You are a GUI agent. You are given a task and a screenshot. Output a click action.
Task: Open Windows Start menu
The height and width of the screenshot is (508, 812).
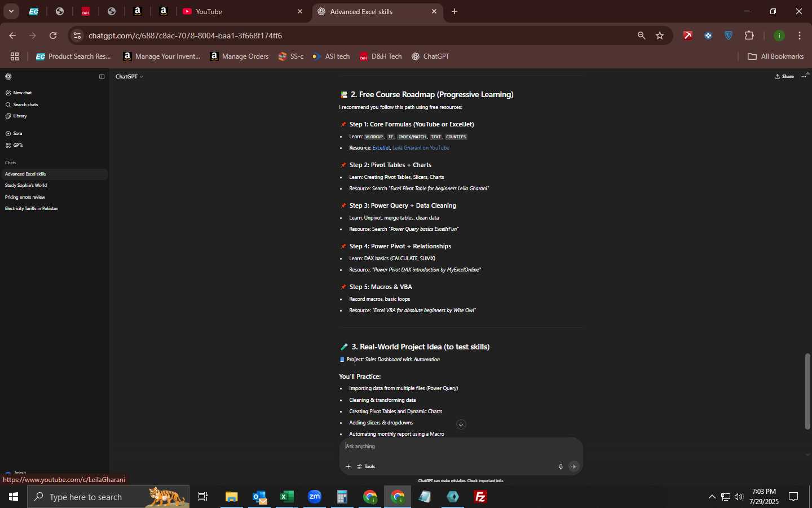(14, 497)
